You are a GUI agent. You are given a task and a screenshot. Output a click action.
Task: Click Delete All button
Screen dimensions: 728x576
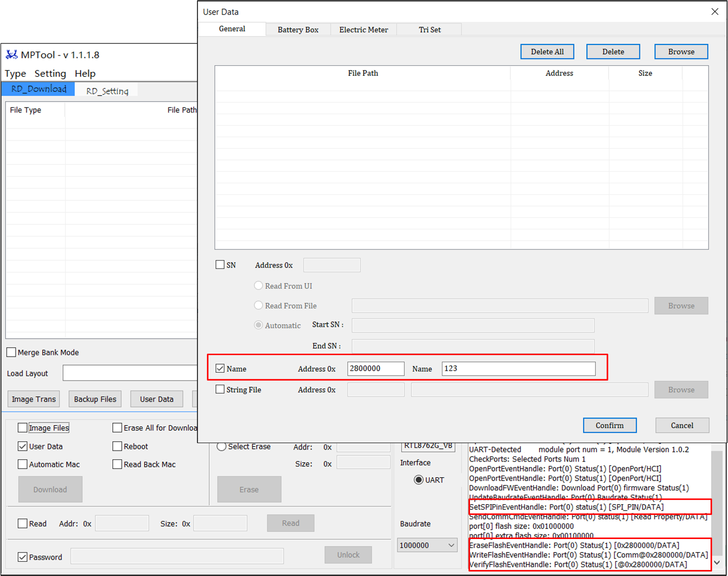coord(547,52)
